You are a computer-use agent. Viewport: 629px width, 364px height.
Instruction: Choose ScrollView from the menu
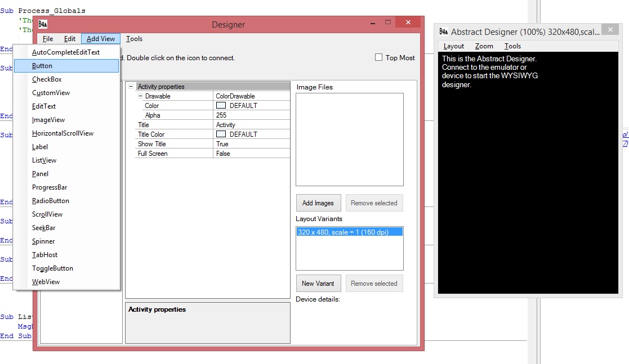(66, 214)
